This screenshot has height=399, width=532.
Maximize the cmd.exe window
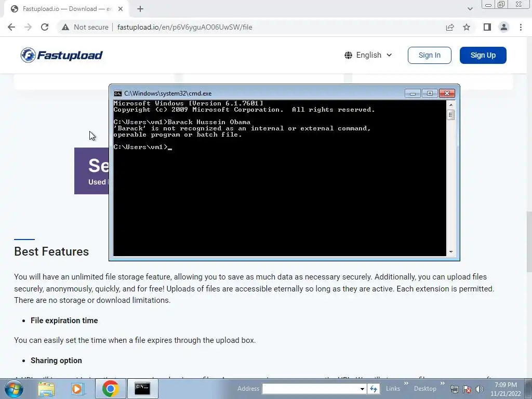430,94
